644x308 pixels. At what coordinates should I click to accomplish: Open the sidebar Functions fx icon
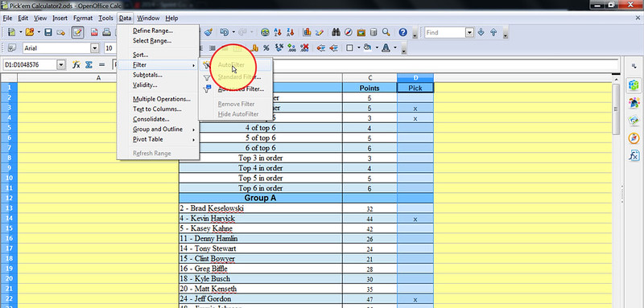click(634, 155)
